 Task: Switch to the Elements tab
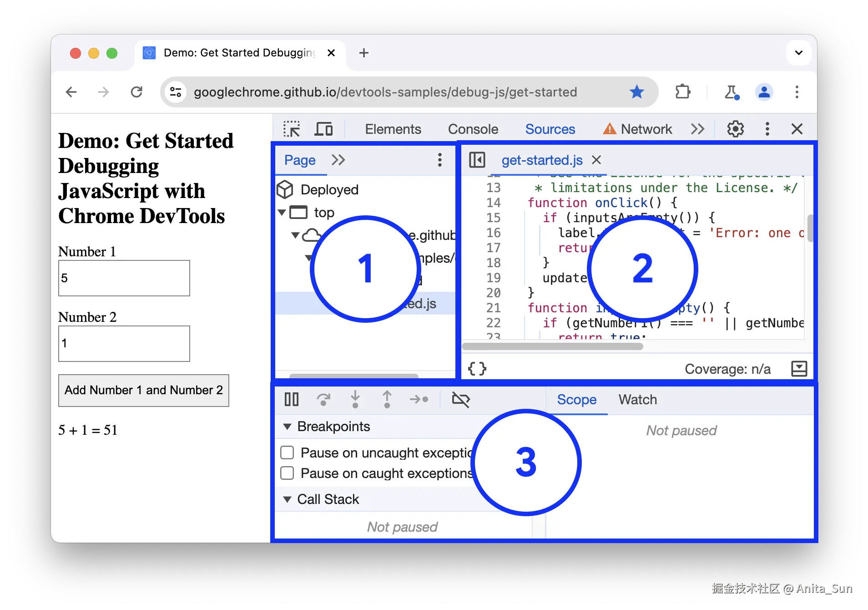393,129
